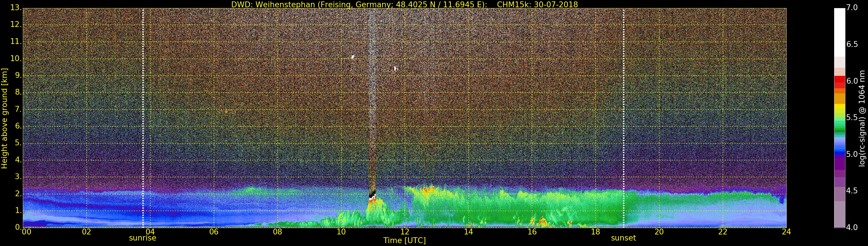This screenshot has width=868, height=246.
Task: Click the x-axis tick label '08'
Action: pos(277,232)
